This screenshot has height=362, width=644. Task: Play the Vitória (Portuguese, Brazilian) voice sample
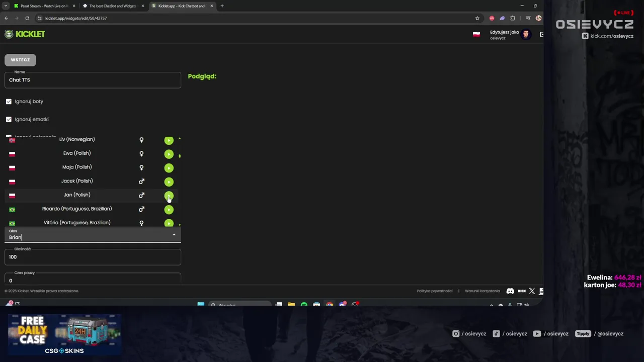click(169, 223)
